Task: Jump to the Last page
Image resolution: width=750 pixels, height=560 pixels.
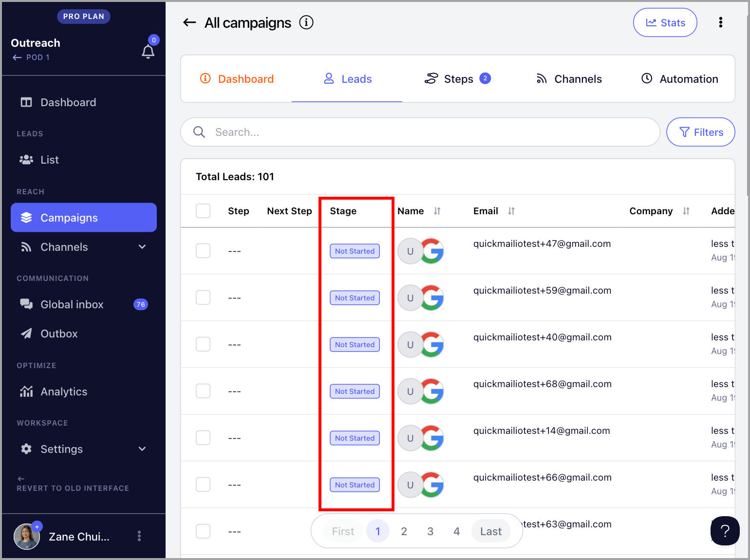Action: coord(491,531)
